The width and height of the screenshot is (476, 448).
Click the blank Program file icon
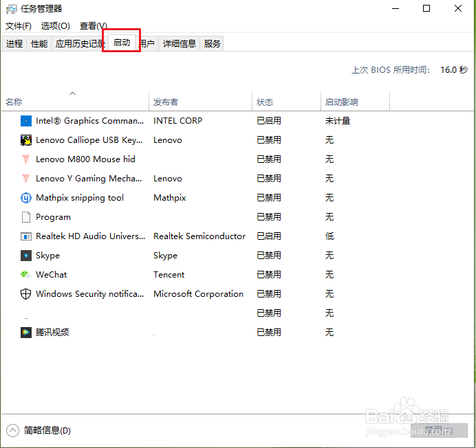pos(26,217)
